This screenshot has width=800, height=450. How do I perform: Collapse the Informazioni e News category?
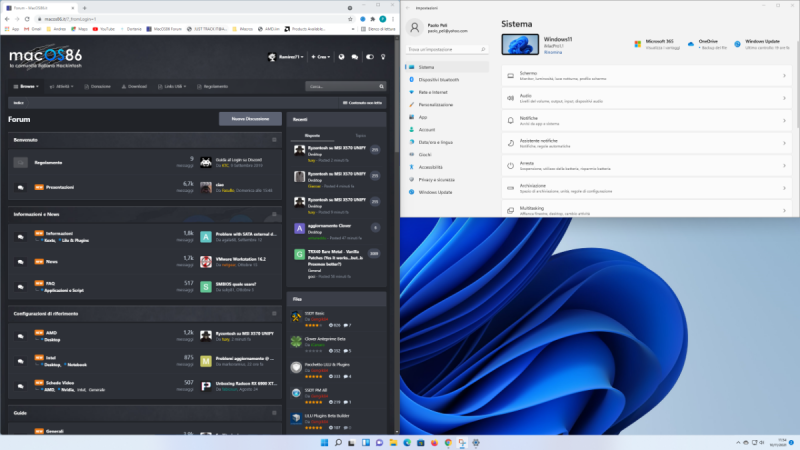(274, 214)
